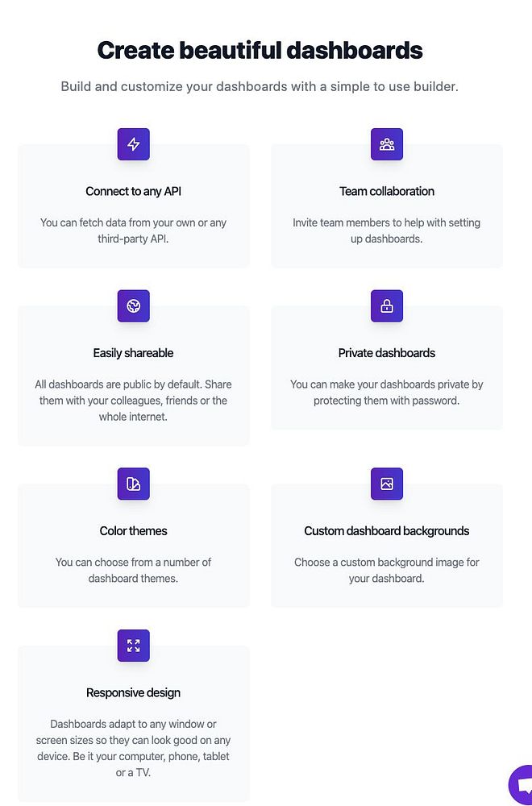Click the Private dashboards title

[x=387, y=353]
